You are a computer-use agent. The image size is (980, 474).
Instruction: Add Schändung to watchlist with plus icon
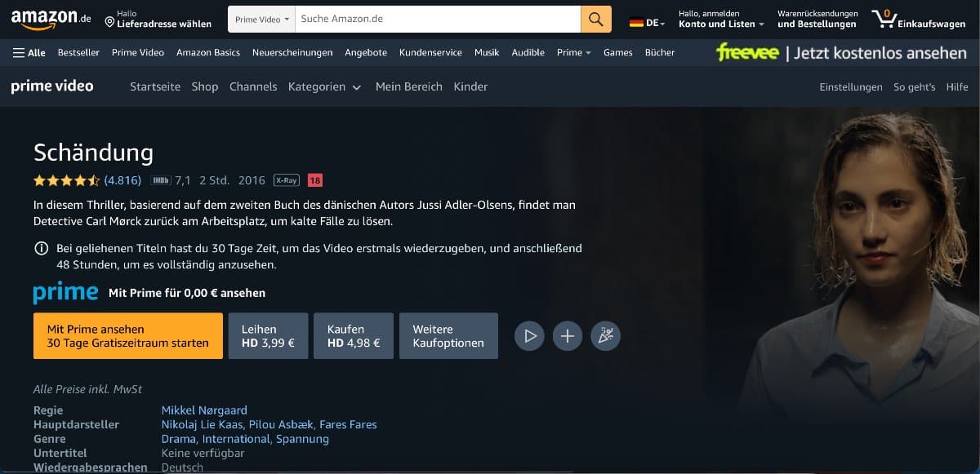click(x=568, y=335)
